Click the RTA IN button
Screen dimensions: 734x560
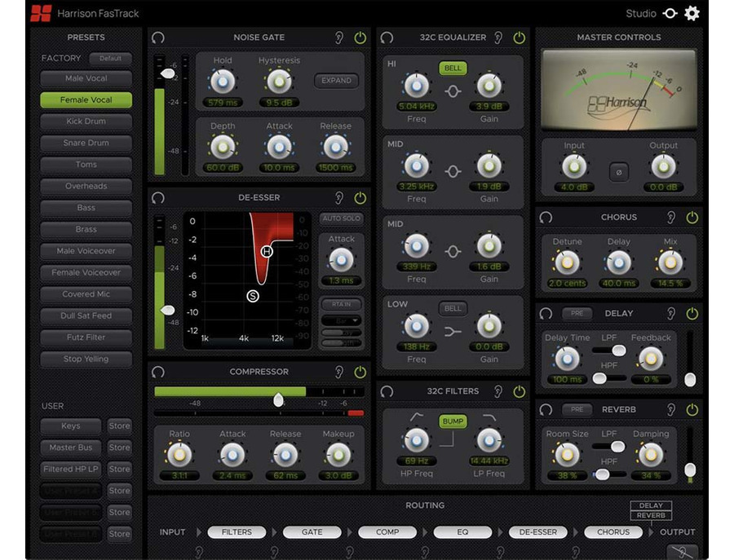pos(341,305)
